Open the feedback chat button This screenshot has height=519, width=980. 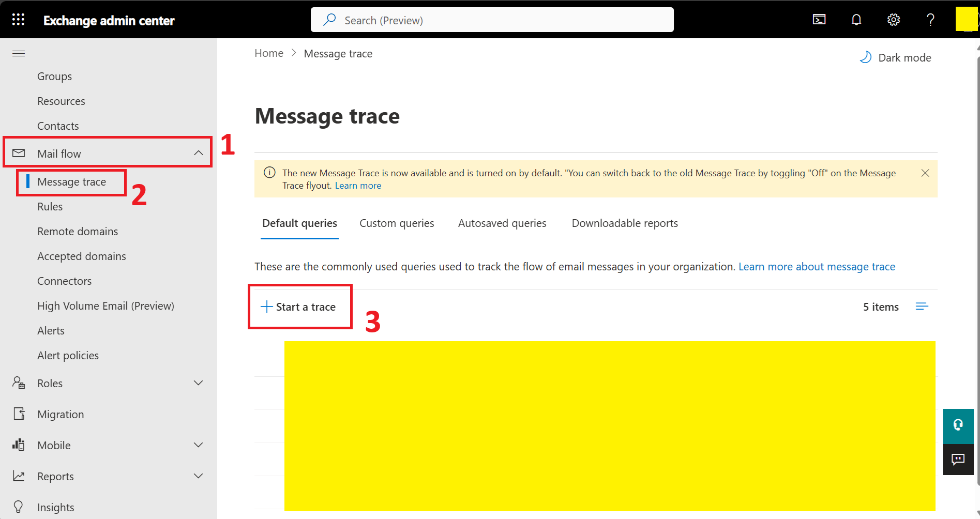(958, 459)
